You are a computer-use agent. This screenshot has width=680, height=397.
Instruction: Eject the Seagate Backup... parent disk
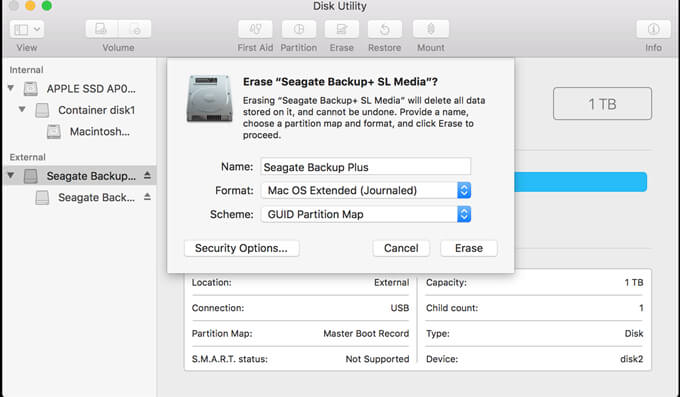point(147,175)
